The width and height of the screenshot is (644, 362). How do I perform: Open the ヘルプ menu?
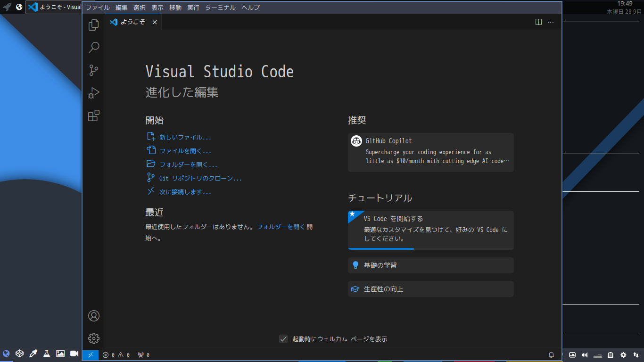[x=250, y=8]
